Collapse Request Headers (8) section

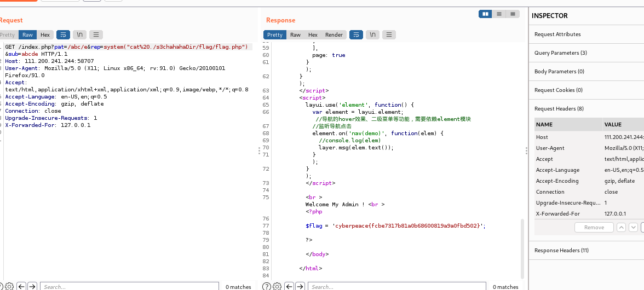tap(586, 109)
